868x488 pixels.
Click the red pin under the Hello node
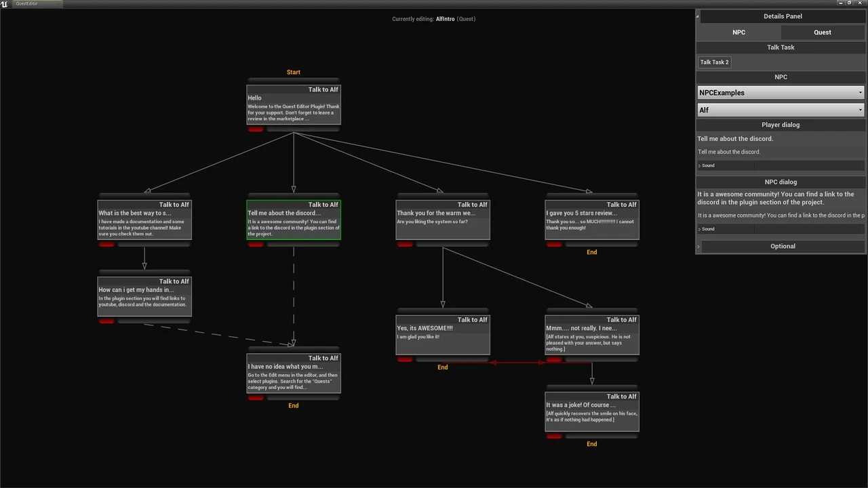(256, 129)
